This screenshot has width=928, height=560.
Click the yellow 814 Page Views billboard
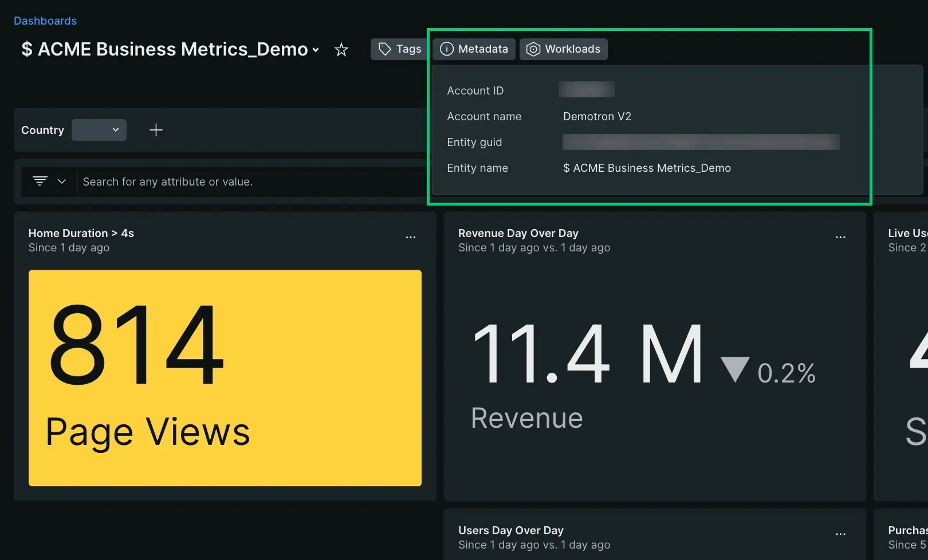[x=225, y=378]
